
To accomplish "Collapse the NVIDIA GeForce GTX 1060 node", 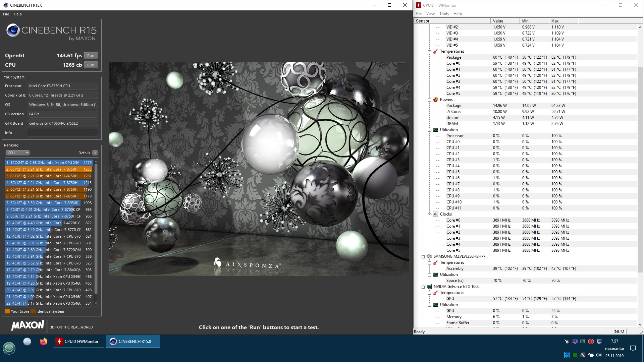I will point(423,287).
